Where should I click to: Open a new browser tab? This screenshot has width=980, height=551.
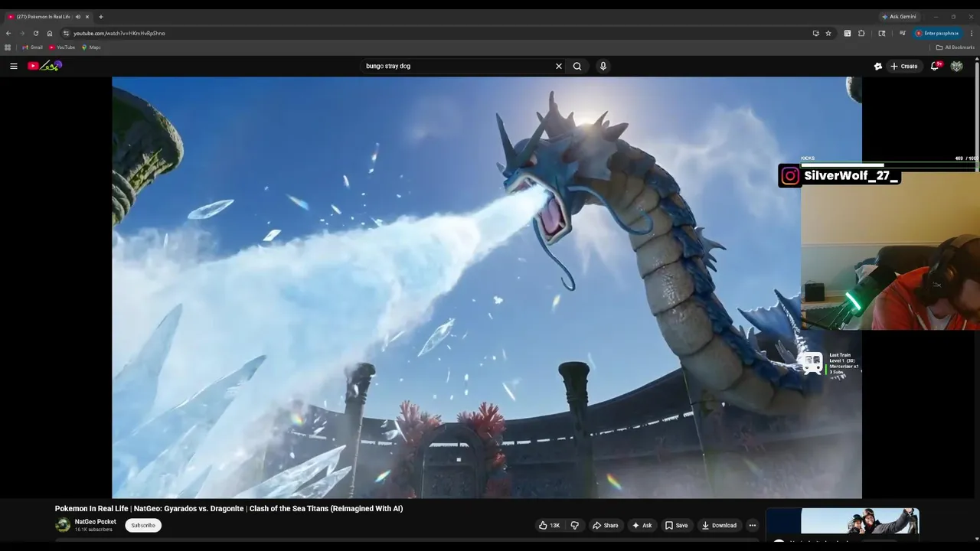pos(101,16)
